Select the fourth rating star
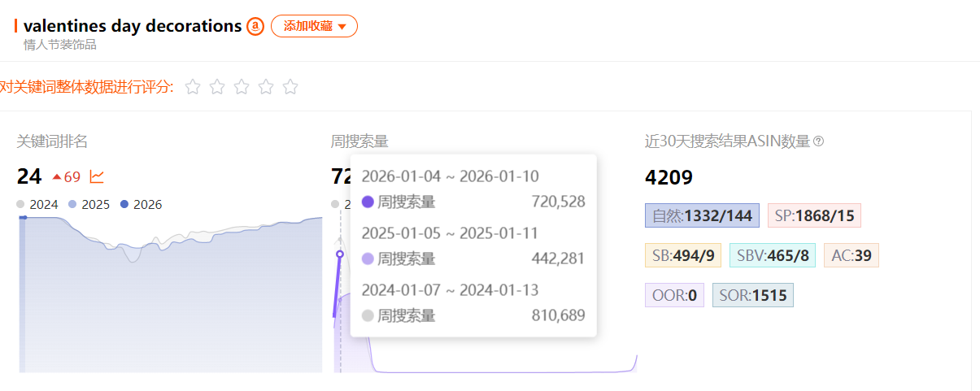This screenshot has height=391, width=980. click(266, 87)
